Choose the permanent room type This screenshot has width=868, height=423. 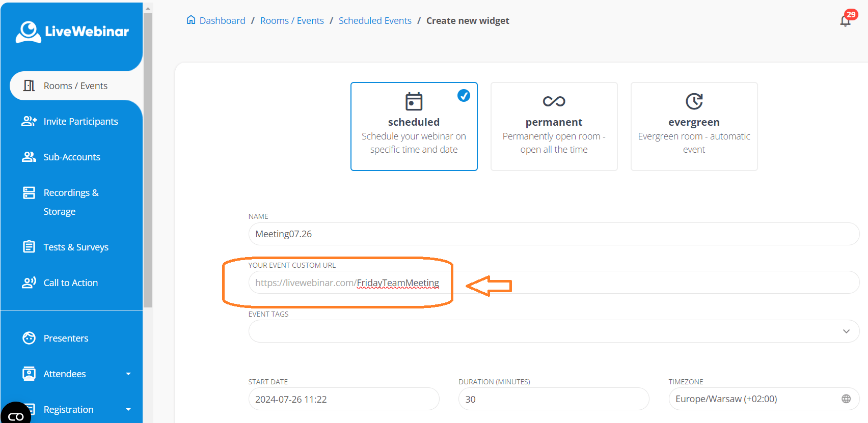coord(554,126)
